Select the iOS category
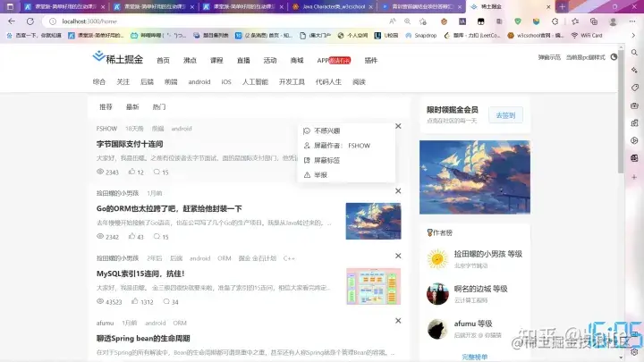This screenshot has width=644, height=362. tap(226, 81)
